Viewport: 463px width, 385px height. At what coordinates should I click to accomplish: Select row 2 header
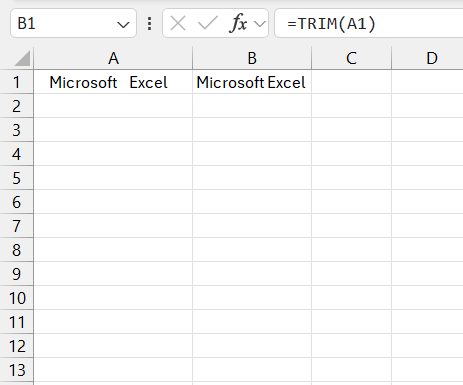click(x=16, y=106)
